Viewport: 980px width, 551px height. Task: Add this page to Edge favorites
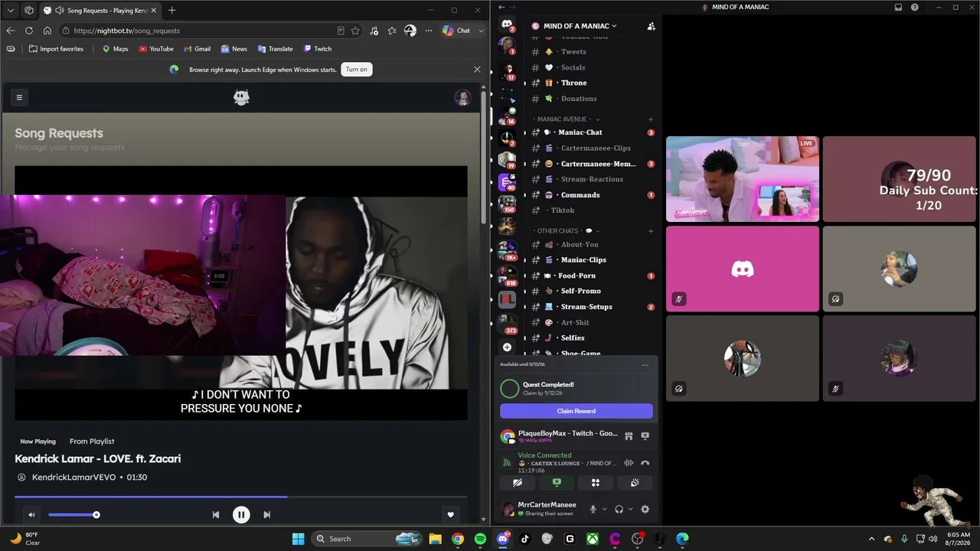click(355, 31)
